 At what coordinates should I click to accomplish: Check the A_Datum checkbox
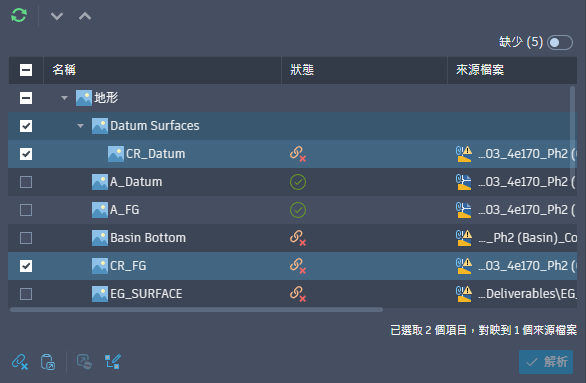pyautogui.click(x=26, y=182)
